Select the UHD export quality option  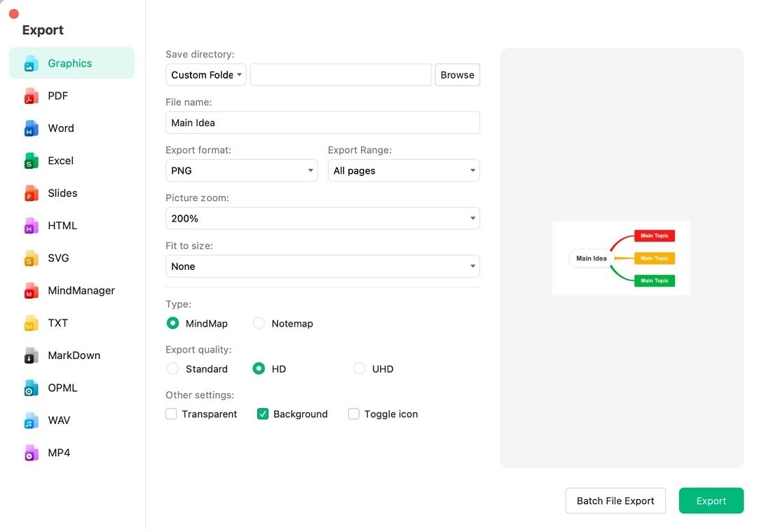(360, 369)
